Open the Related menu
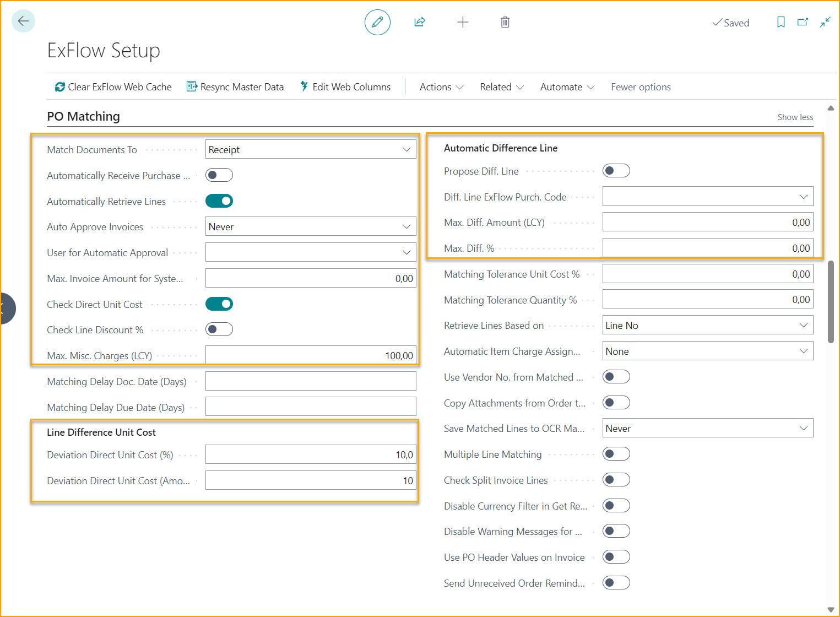Screen dimensions: 840x617 (x=501, y=87)
